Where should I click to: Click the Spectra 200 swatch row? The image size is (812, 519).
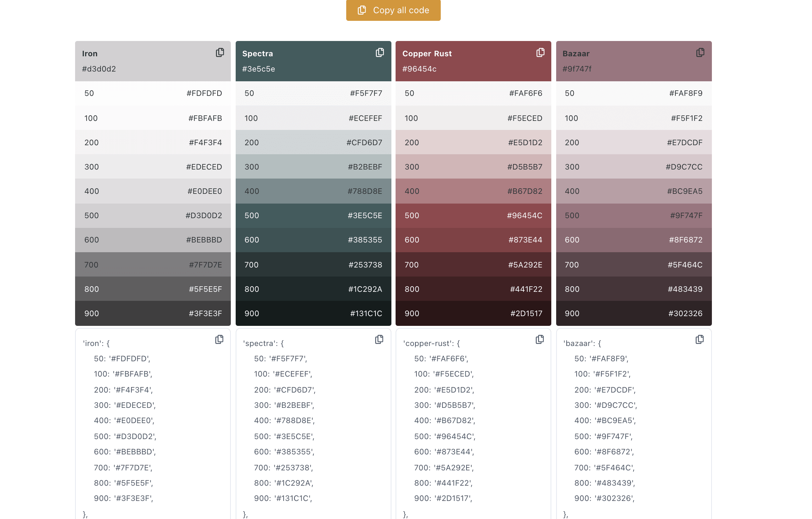(x=313, y=142)
